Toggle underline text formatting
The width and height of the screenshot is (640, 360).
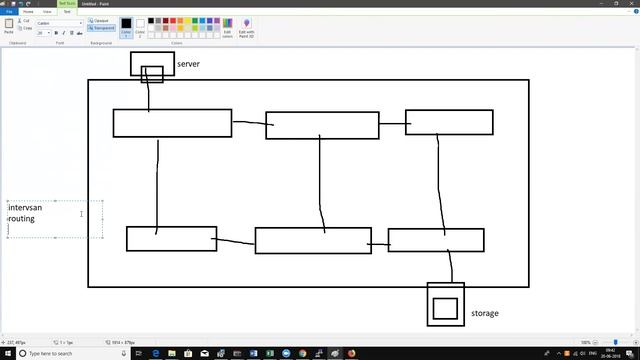71,33
